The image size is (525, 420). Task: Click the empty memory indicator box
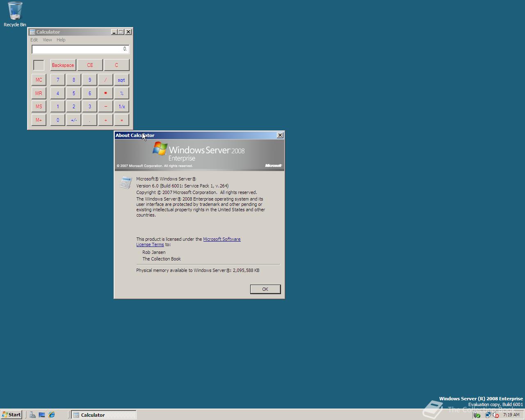pos(39,65)
